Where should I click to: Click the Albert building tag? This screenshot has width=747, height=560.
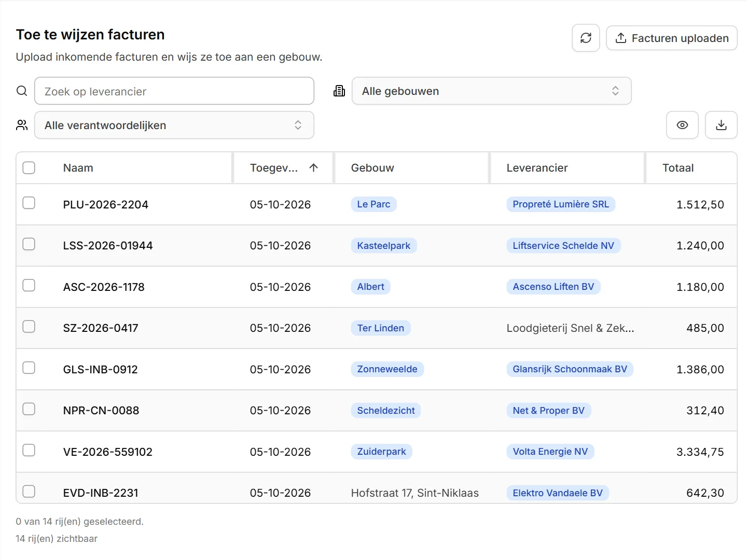370,287
